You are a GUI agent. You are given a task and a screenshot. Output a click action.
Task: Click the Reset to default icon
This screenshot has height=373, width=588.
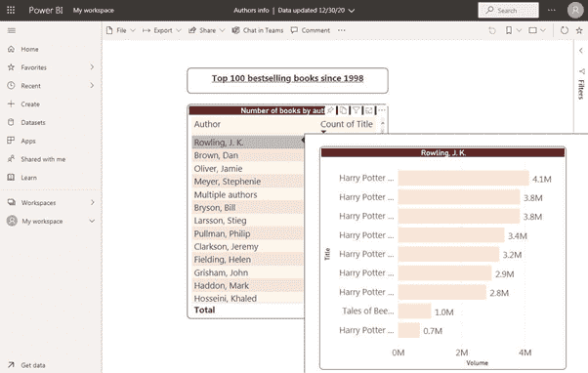(492, 30)
